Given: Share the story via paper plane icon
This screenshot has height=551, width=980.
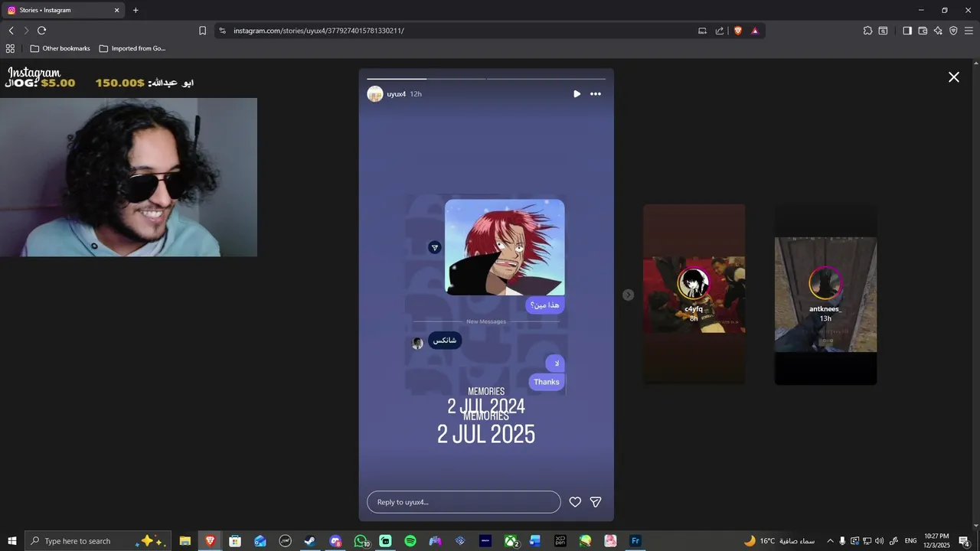Looking at the screenshot, I should (596, 502).
